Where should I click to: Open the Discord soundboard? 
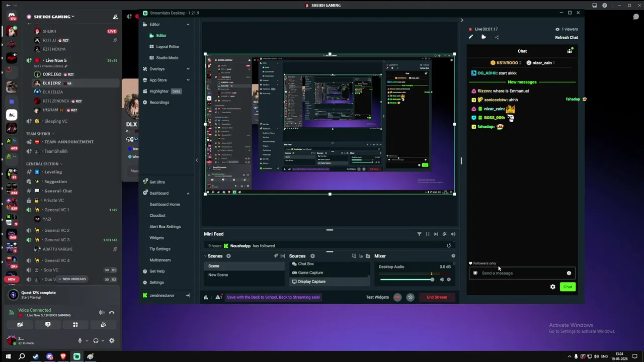pyautogui.click(x=103, y=325)
